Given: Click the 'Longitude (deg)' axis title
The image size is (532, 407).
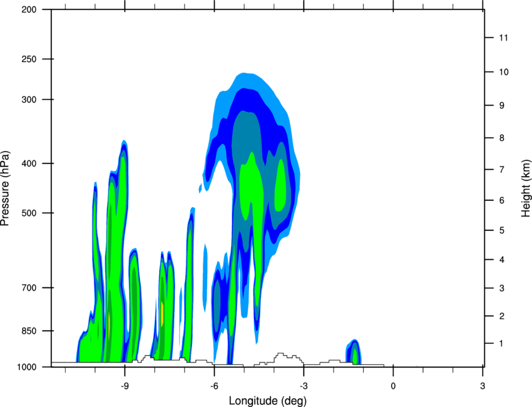Looking at the screenshot, I should 268,401.
